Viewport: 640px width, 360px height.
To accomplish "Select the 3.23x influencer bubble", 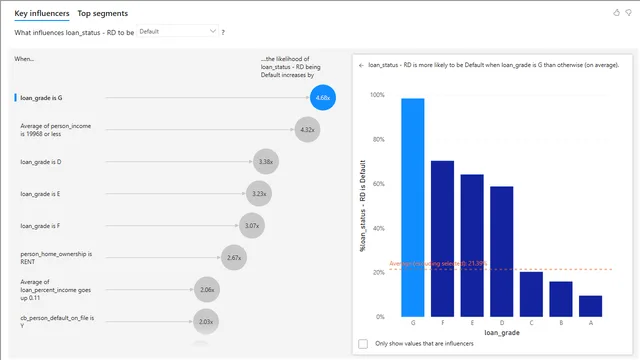I will coord(259,193).
